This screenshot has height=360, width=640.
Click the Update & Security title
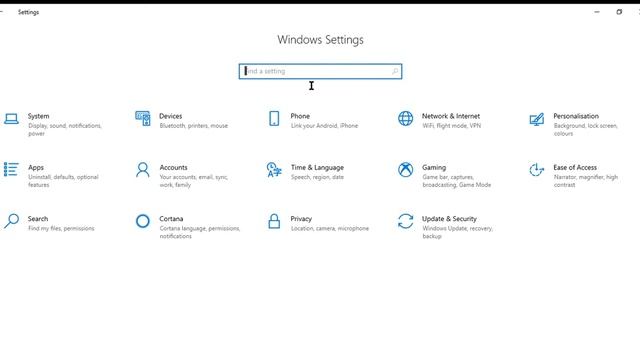pyautogui.click(x=449, y=219)
